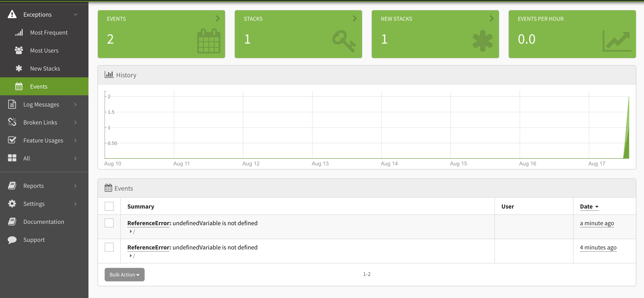
Task: Toggle the select-all checkbox in Events header
Action: tap(109, 206)
